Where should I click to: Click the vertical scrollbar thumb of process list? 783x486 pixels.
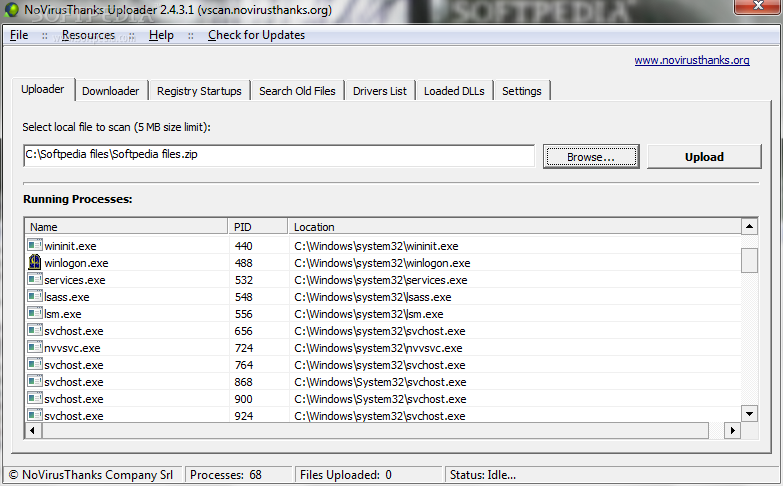749,260
